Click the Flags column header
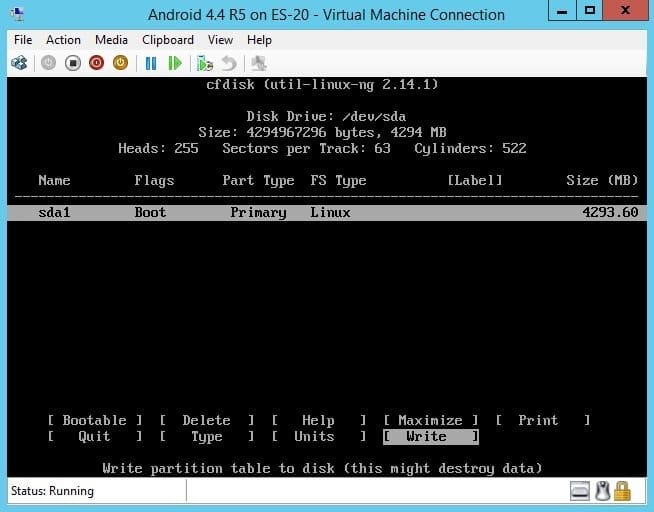This screenshot has height=512, width=654. (x=154, y=181)
